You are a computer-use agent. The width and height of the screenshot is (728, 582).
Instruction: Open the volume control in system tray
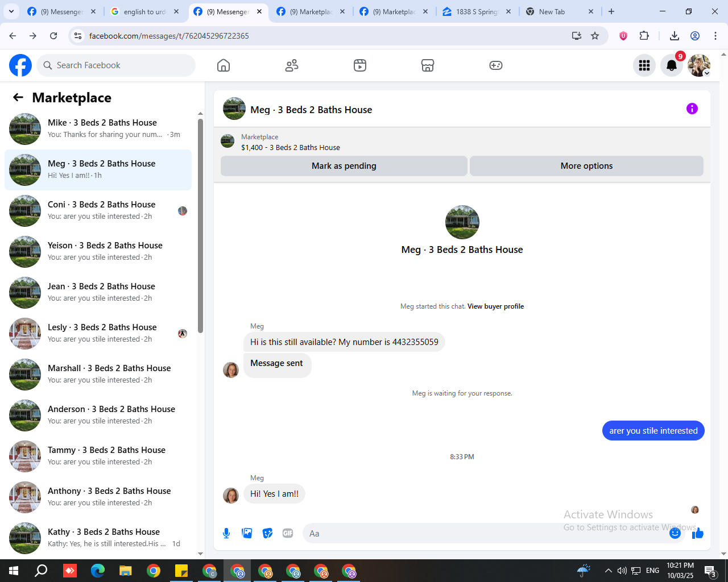click(622, 571)
